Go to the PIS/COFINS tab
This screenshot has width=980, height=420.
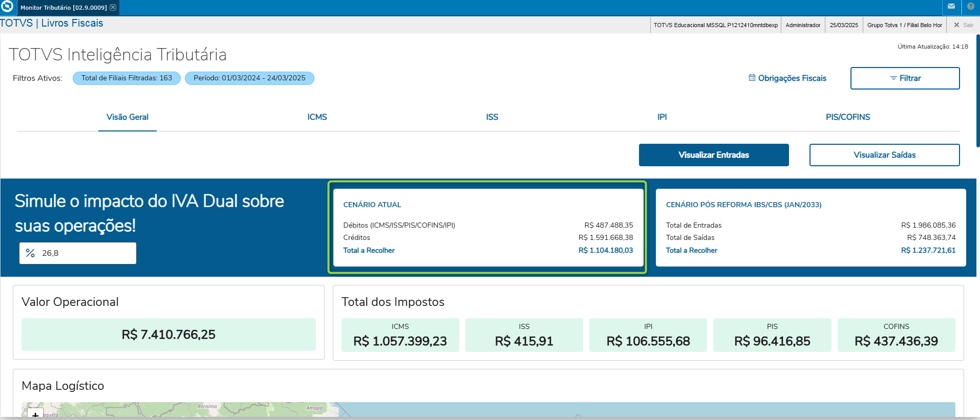click(x=848, y=117)
